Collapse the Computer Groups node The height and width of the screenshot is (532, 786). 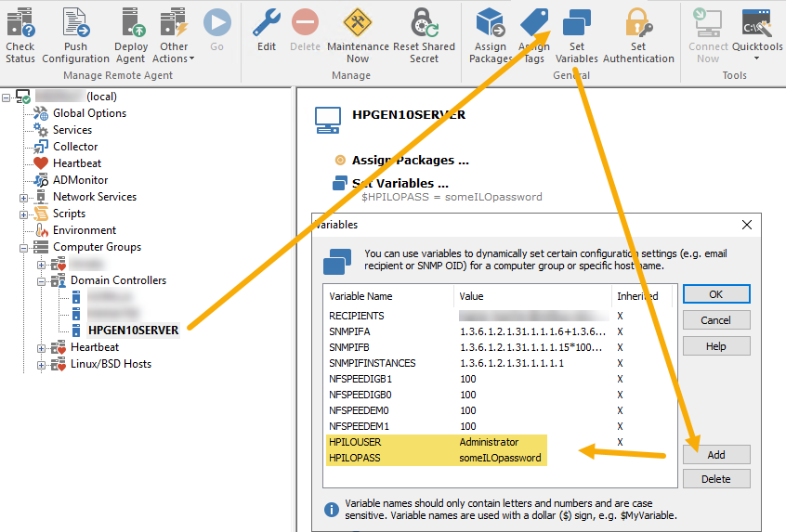23,248
